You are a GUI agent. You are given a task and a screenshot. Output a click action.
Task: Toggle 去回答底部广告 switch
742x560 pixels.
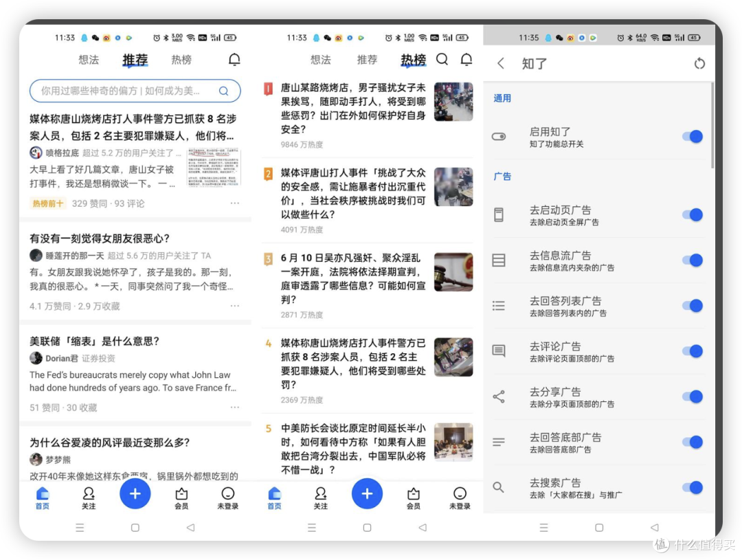click(693, 442)
